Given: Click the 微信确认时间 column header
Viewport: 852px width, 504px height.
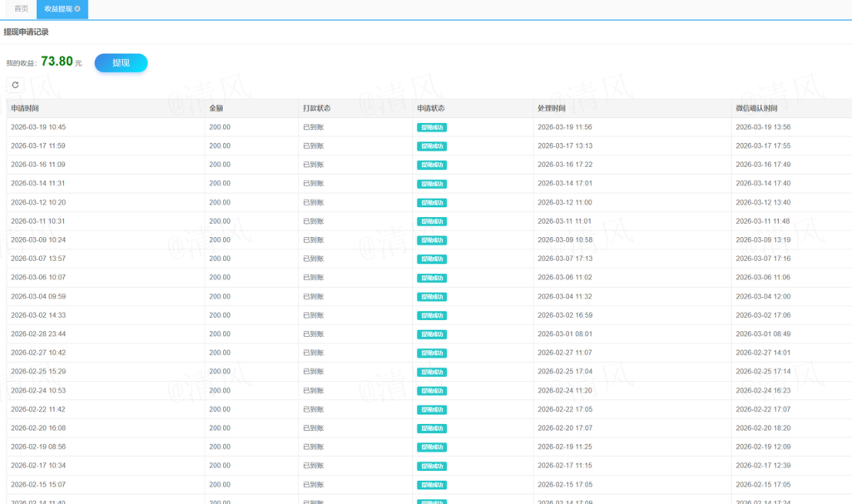Looking at the screenshot, I should (756, 108).
